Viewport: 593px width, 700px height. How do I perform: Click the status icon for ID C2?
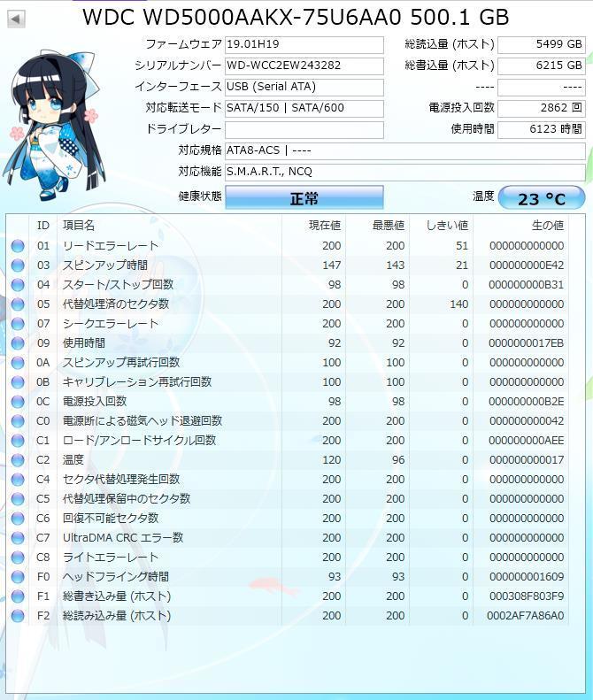point(18,460)
